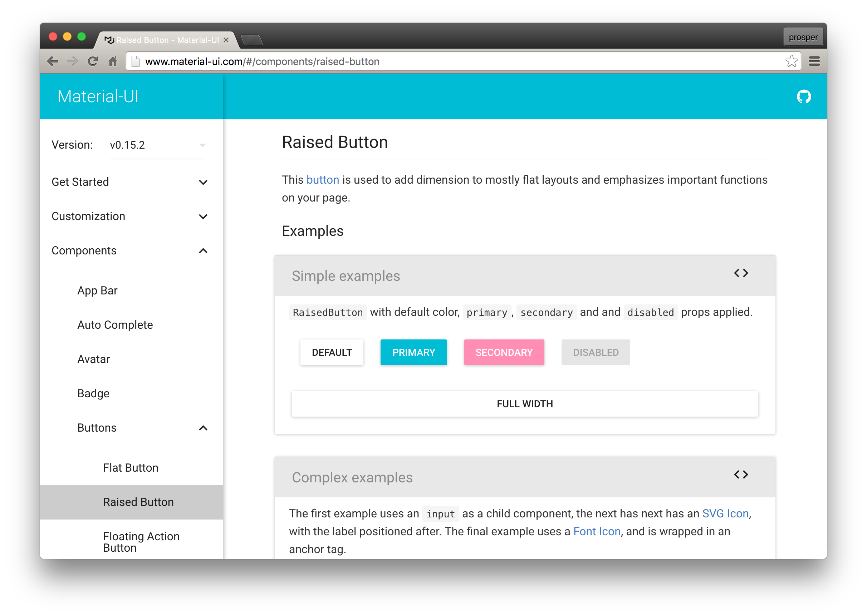Click the PRIMARY raised button example
867x616 pixels.
(413, 352)
